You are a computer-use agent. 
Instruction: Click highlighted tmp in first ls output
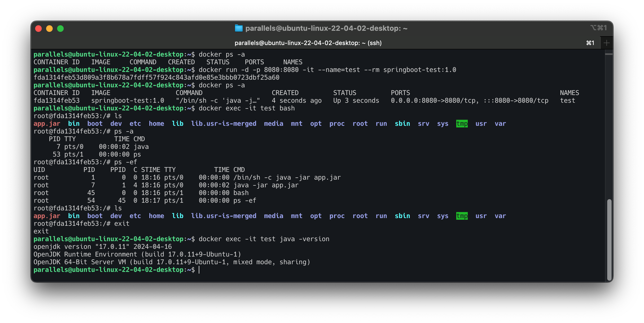point(462,124)
